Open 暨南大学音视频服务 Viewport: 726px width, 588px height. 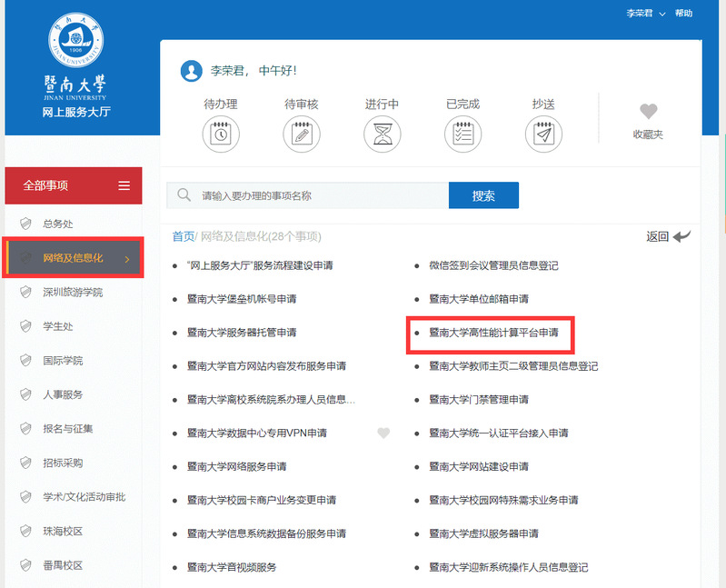pos(232,567)
